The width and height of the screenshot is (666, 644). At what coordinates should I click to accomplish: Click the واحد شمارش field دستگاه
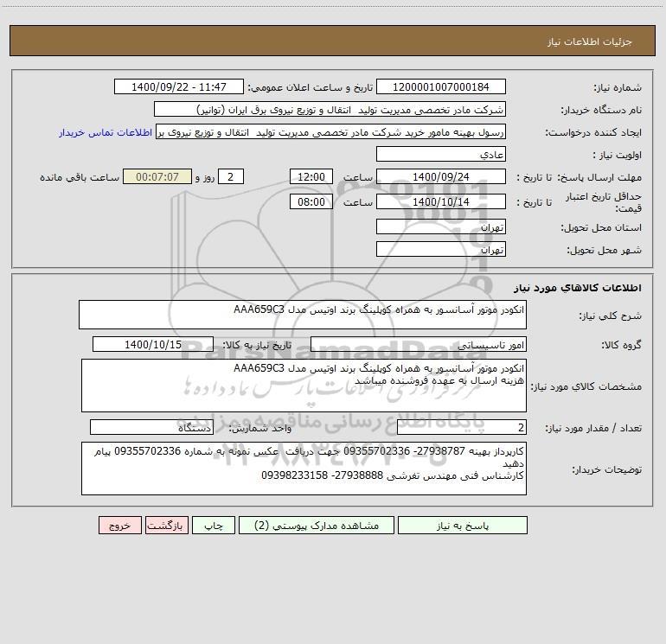[151, 427]
